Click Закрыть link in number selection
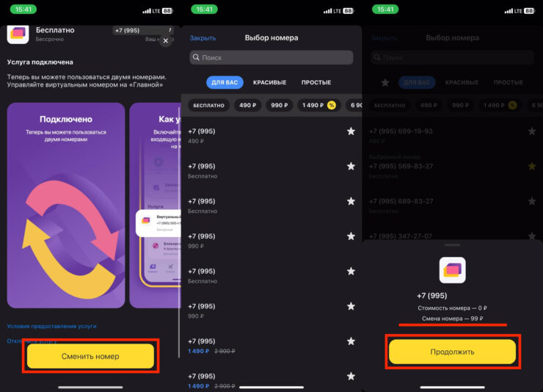 pos(203,38)
